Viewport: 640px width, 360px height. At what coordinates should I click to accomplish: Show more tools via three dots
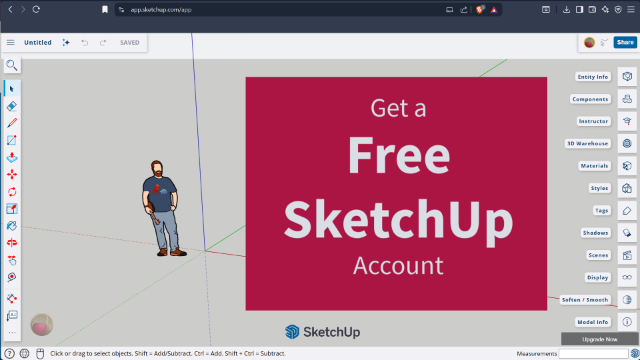(12, 333)
